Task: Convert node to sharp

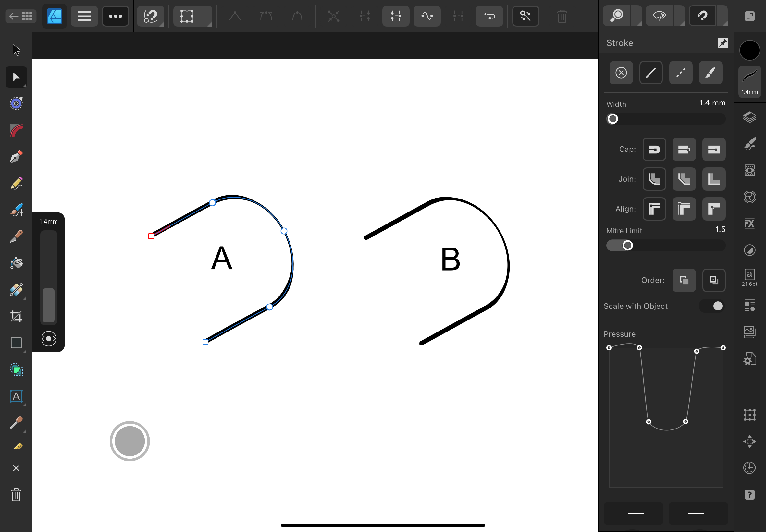Action: (235, 16)
